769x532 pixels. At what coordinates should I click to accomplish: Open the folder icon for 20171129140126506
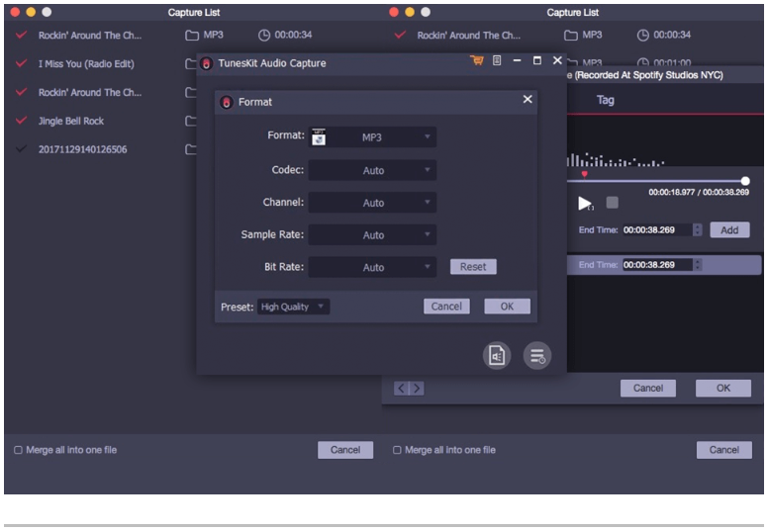(x=191, y=149)
